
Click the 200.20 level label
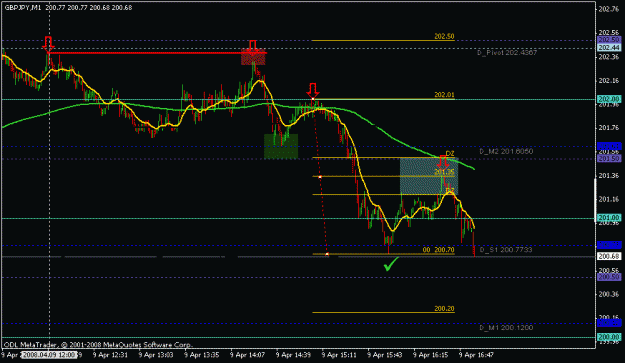coord(444,309)
